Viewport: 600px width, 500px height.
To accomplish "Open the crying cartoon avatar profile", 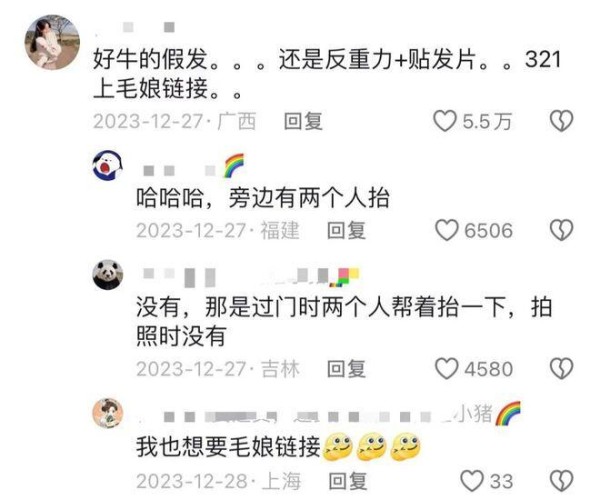I will 108,165.
